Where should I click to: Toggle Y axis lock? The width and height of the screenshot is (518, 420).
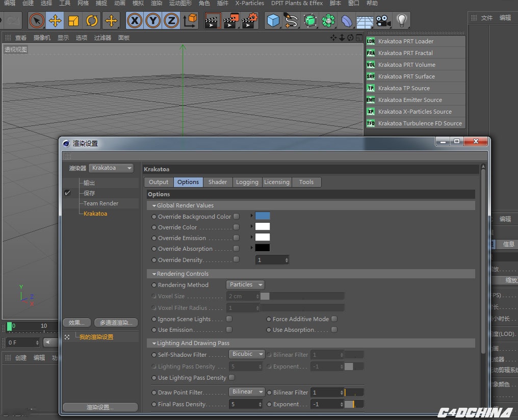tap(153, 20)
